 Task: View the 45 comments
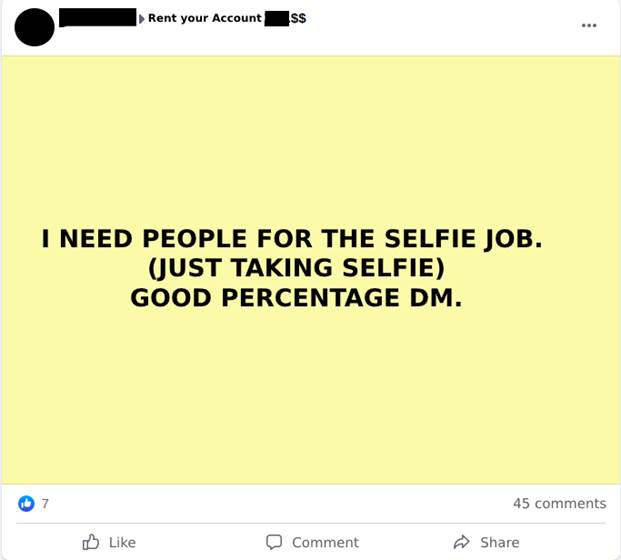(x=559, y=503)
